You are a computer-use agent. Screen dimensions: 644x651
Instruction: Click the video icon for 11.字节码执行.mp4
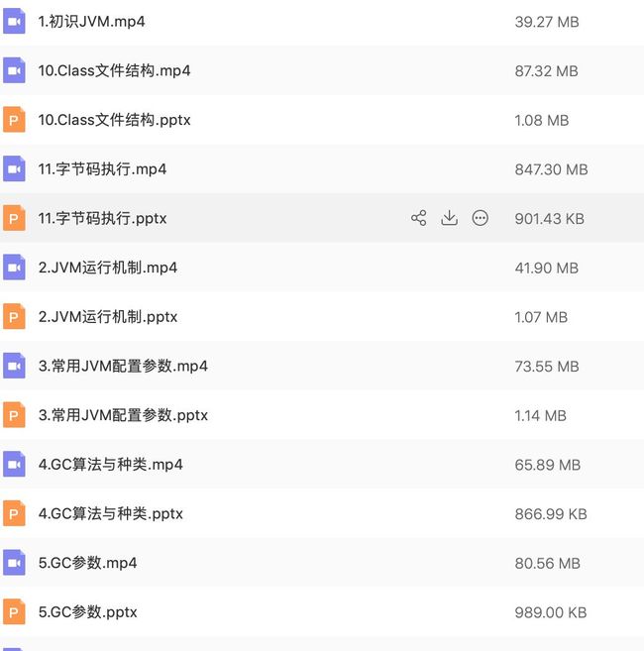[x=14, y=169]
